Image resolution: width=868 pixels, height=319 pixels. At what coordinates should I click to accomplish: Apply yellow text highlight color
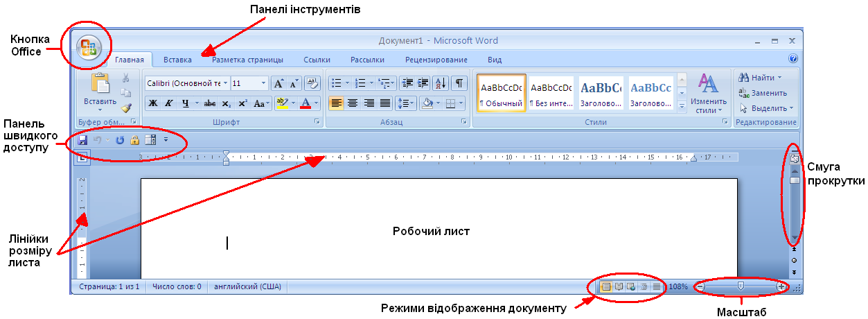point(282,103)
